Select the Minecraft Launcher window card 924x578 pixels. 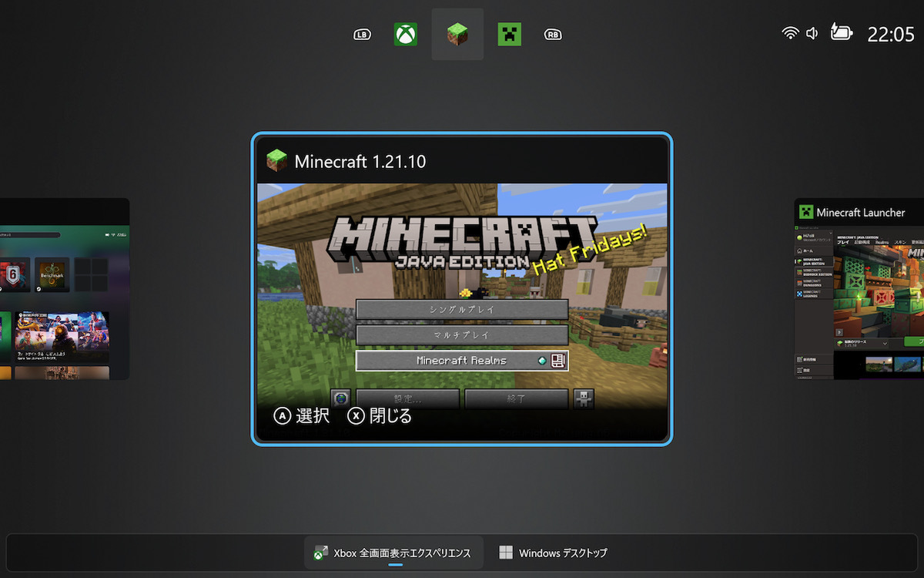click(x=859, y=289)
